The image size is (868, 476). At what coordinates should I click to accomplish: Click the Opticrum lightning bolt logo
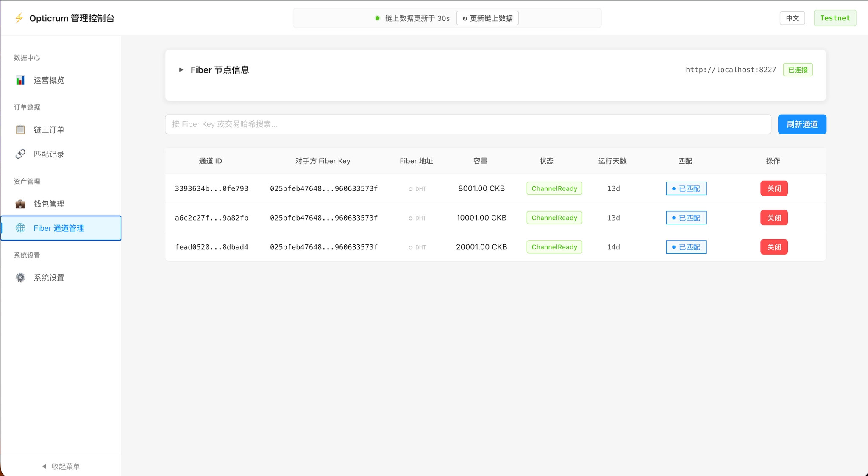tap(19, 18)
